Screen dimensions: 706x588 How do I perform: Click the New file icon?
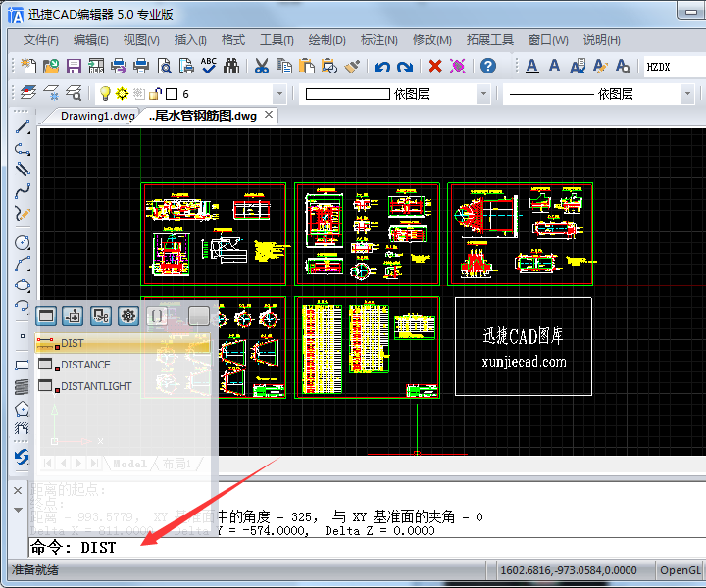(x=28, y=66)
